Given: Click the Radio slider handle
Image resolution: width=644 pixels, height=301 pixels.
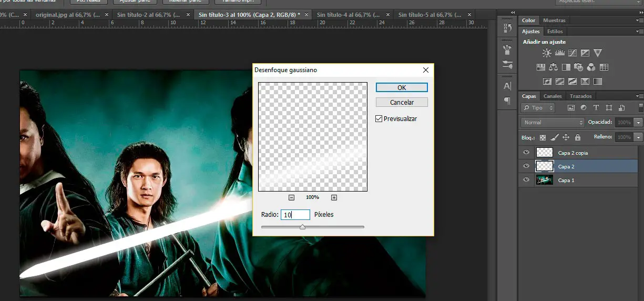Looking at the screenshot, I should coord(302,227).
